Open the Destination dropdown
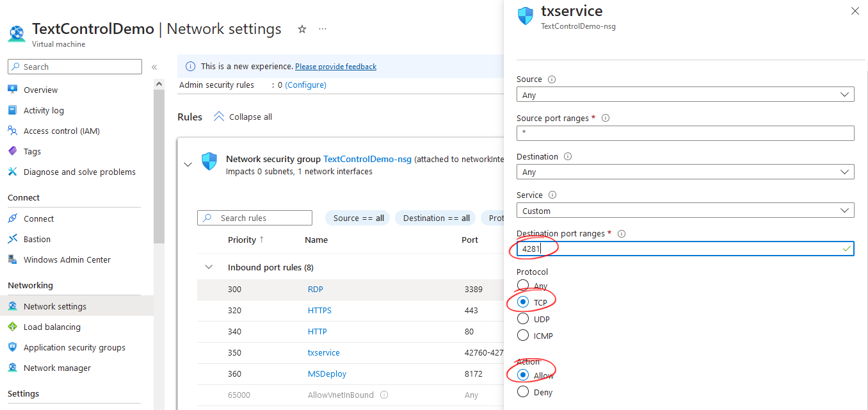This screenshot has width=868, height=410. pos(685,172)
